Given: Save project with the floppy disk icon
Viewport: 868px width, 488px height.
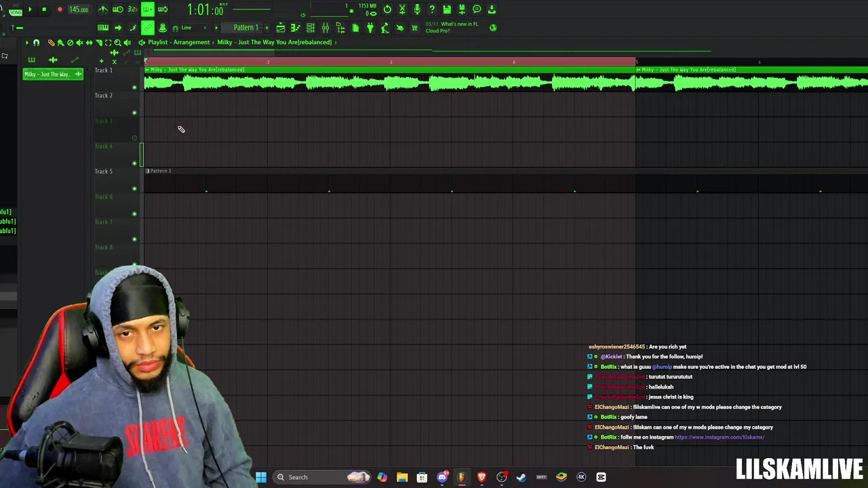Looking at the screenshot, I should tap(447, 9).
